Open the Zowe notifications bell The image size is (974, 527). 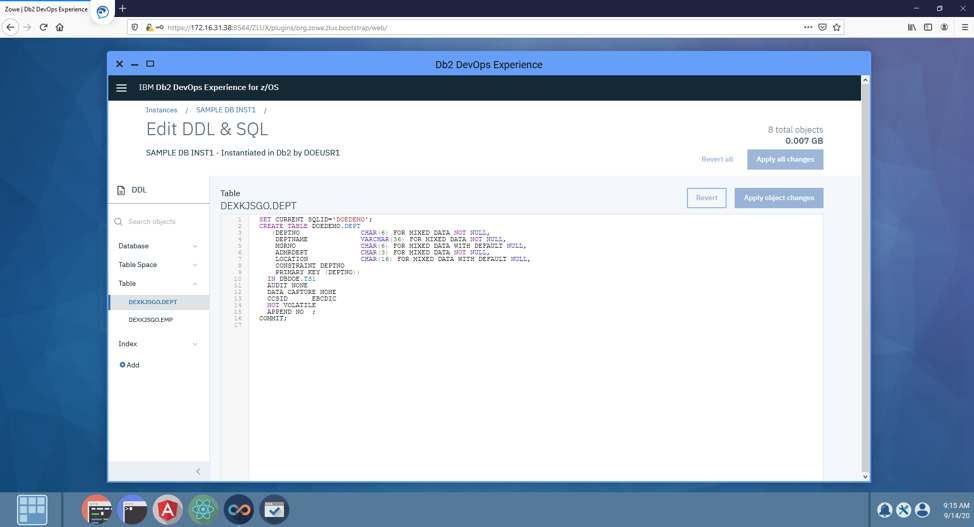885,510
